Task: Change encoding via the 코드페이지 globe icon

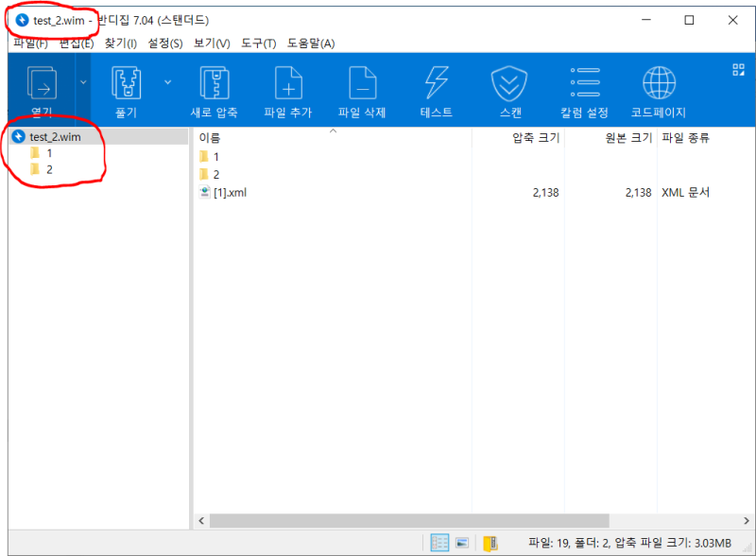Action: [659, 85]
